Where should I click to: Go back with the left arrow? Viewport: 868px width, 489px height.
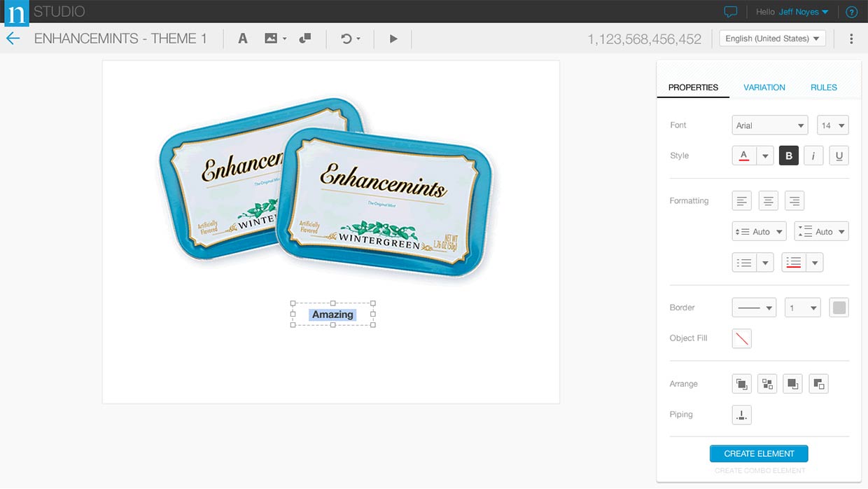pyautogui.click(x=13, y=39)
